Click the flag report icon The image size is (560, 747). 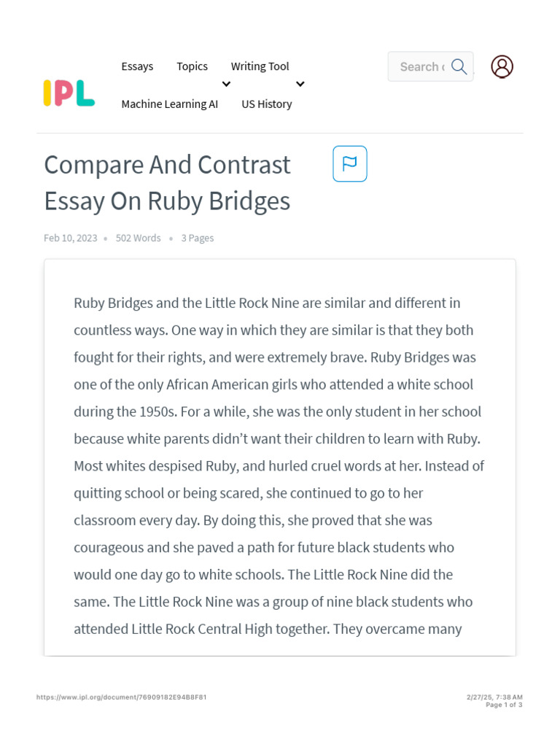[350, 163]
